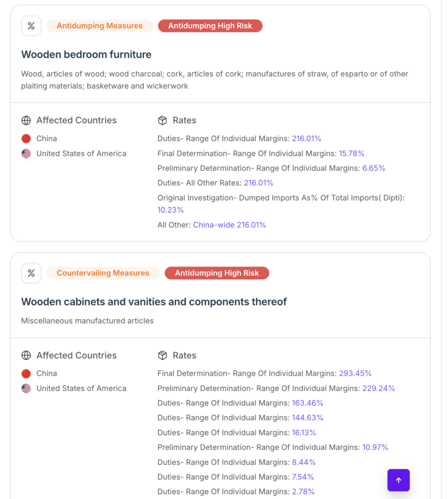Click the scroll-to-top arrow button
The image size is (448, 499).
398,480
